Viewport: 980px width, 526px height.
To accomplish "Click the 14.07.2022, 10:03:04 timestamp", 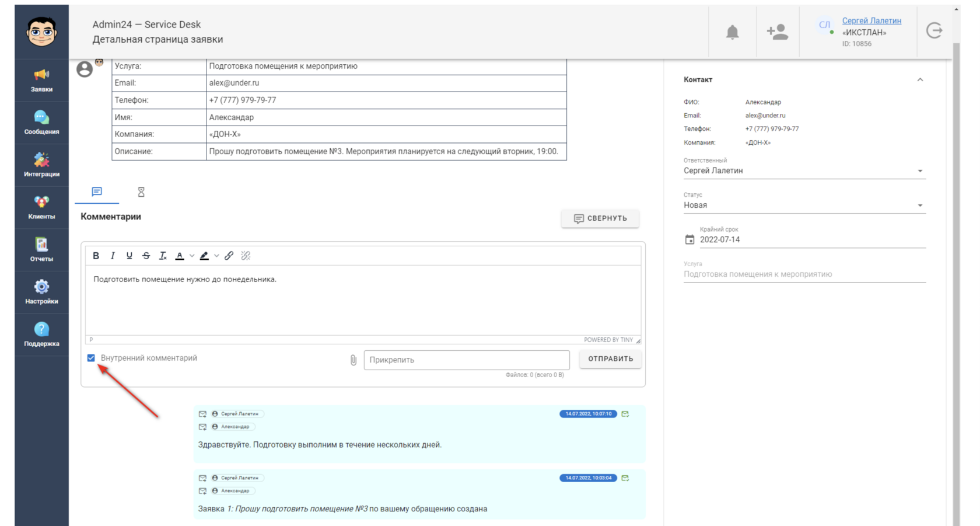I will 588,478.
